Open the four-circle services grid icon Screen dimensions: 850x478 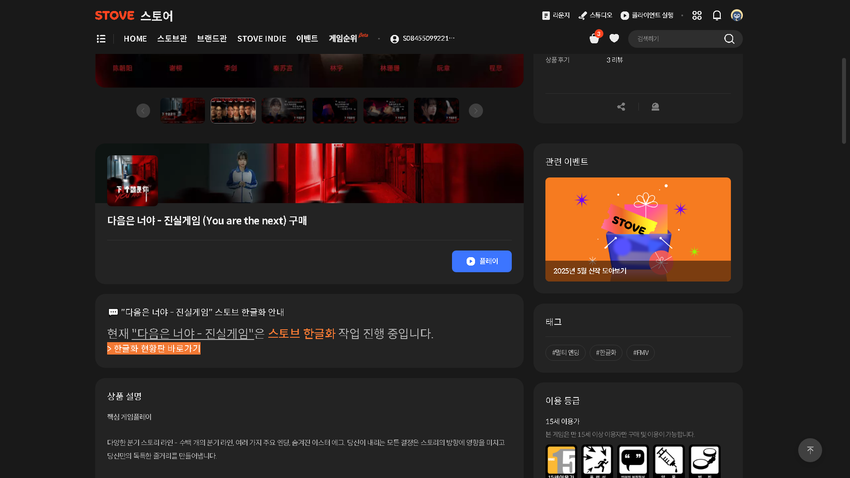[x=697, y=16]
